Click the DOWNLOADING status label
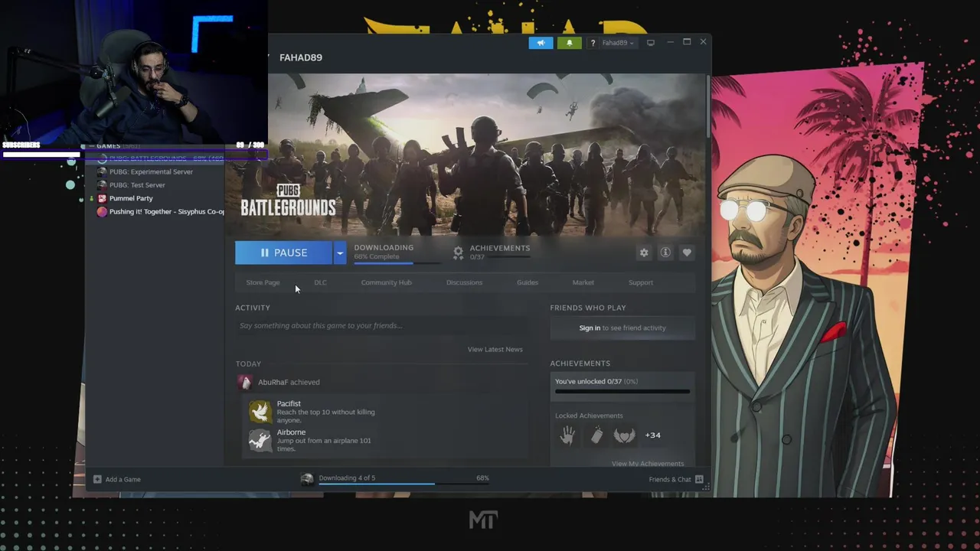This screenshot has width=980, height=551. click(x=384, y=247)
